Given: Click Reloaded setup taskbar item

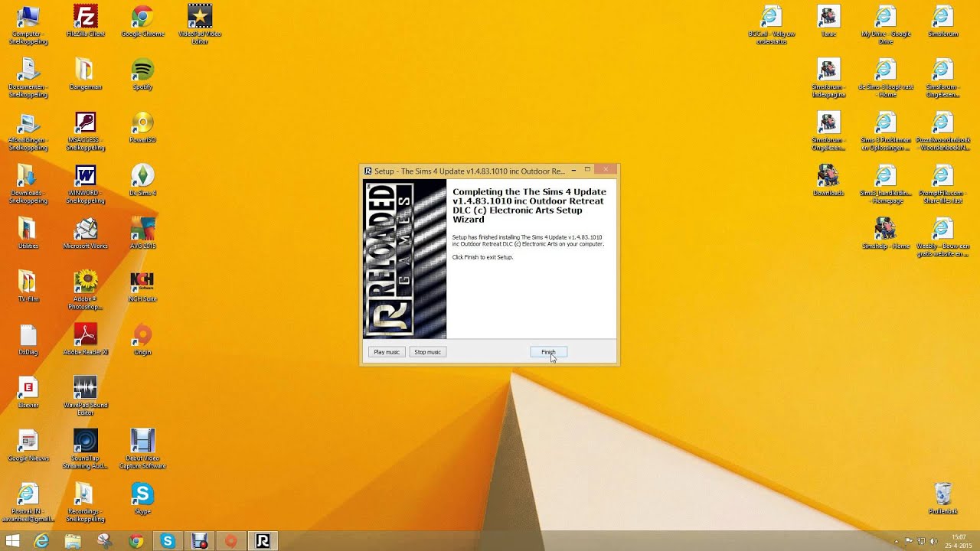Looking at the screenshot, I should (x=263, y=541).
